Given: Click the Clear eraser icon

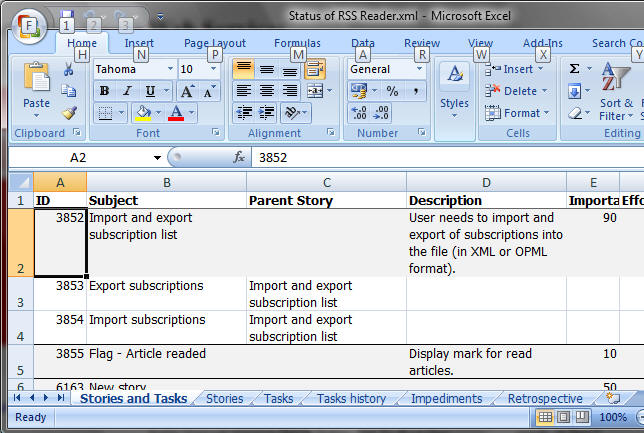Looking at the screenshot, I should (x=575, y=113).
